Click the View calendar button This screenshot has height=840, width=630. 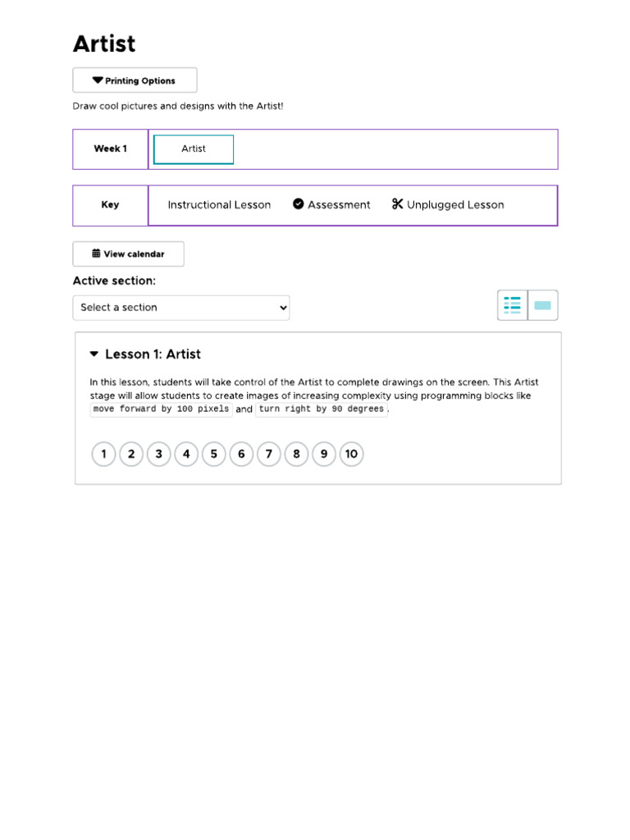pyautogui.click(x=128, y=254)
